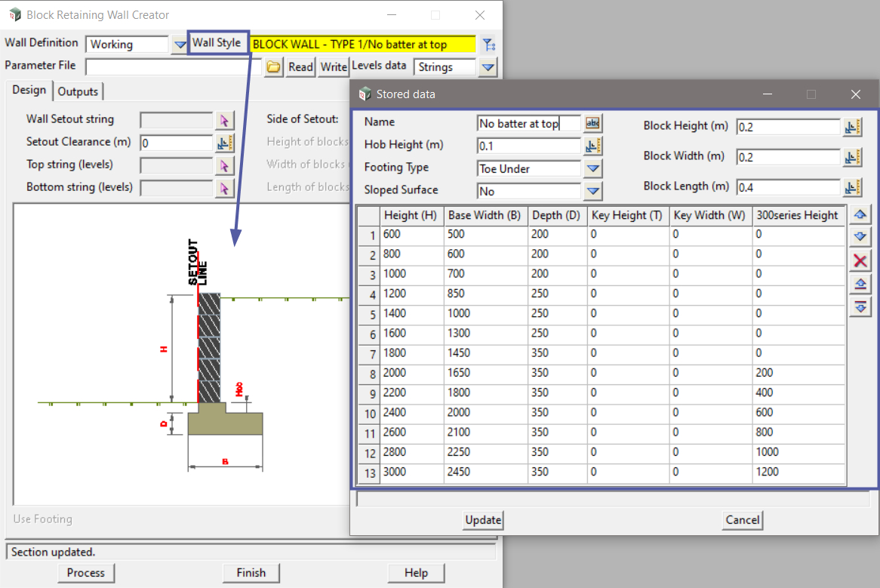Open the Wall Style tree icon beside the yellow field
Image resolution: width=880 pixels, height=588 pixels.
tap(489, 45)
